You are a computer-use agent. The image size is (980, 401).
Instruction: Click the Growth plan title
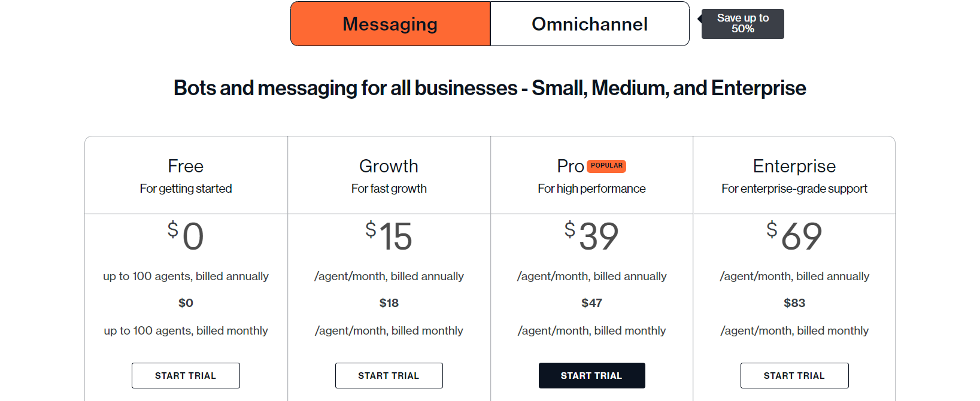389,166
